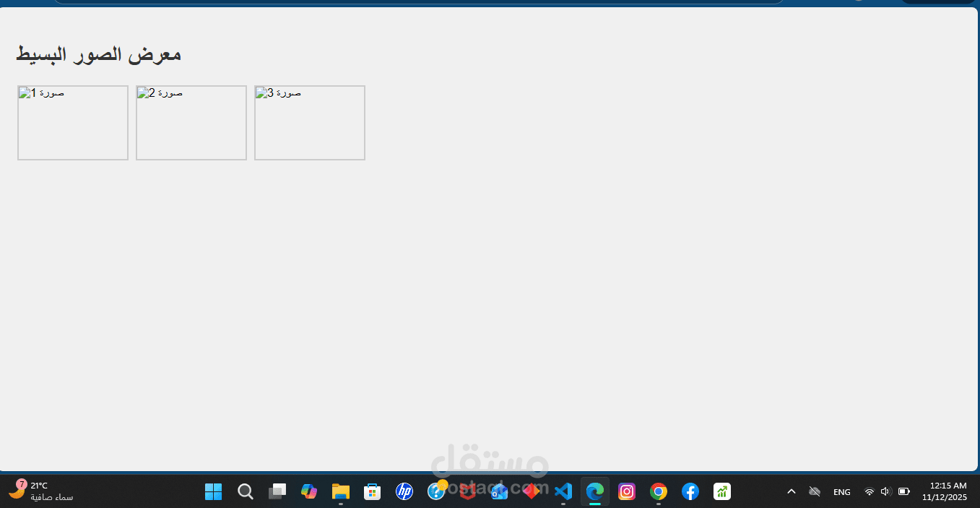Click the volume speaker tray icon
This screenshot has height=508, width=980.
coord(886,491)
